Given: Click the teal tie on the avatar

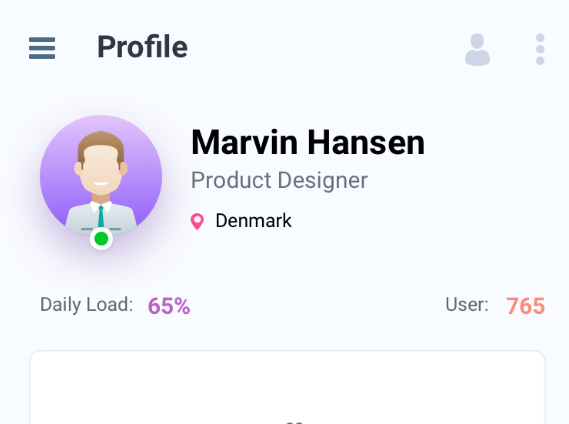Looking at the screenshot, I should pyautogui.click(x=101, y=217).
